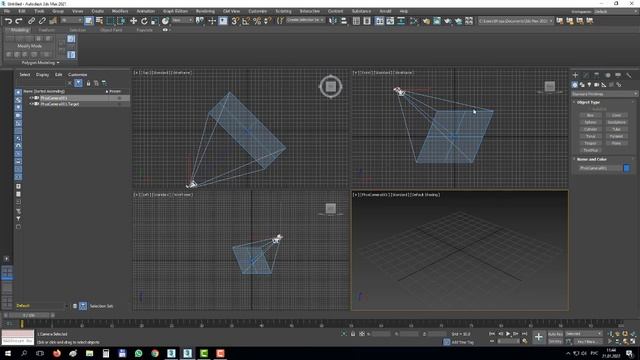
Task: Open the Graph Editors menu
Action: (x=175, y=11)
